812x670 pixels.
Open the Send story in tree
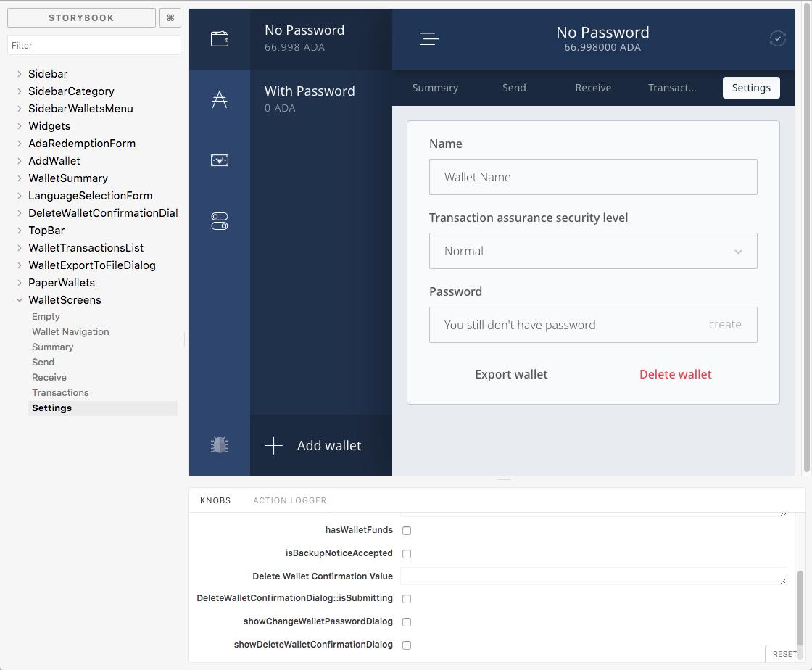(x=43, y=363)
